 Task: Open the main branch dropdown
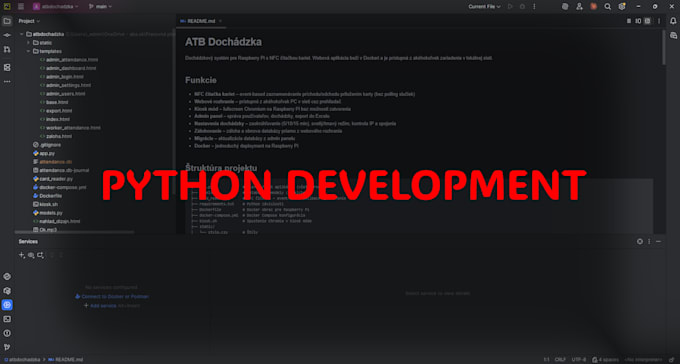point(101,7)
